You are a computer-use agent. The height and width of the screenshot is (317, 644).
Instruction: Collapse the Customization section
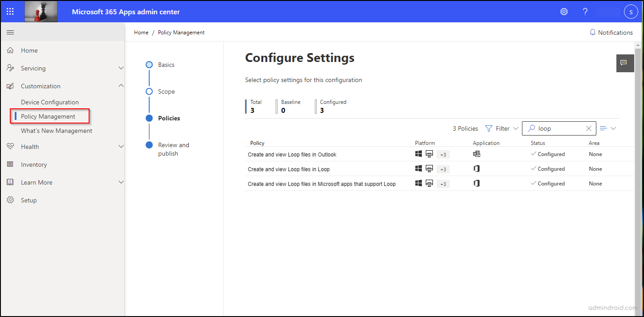[x=121, y=86]
